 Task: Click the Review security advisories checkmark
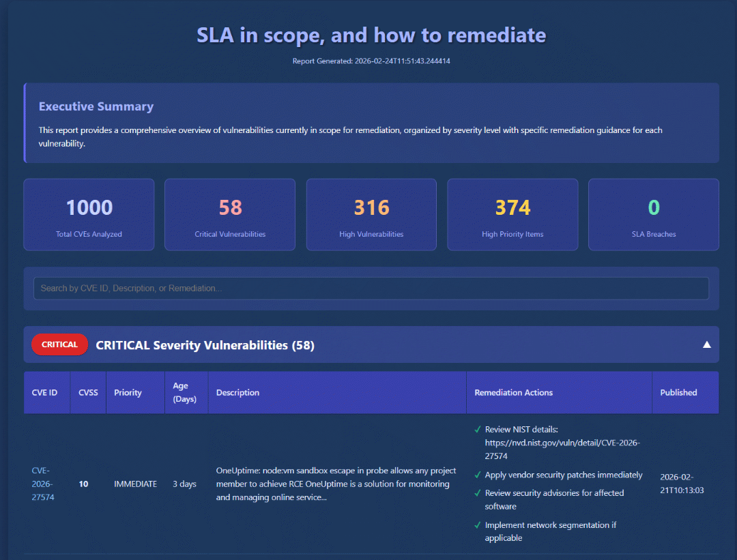(478, 493)
